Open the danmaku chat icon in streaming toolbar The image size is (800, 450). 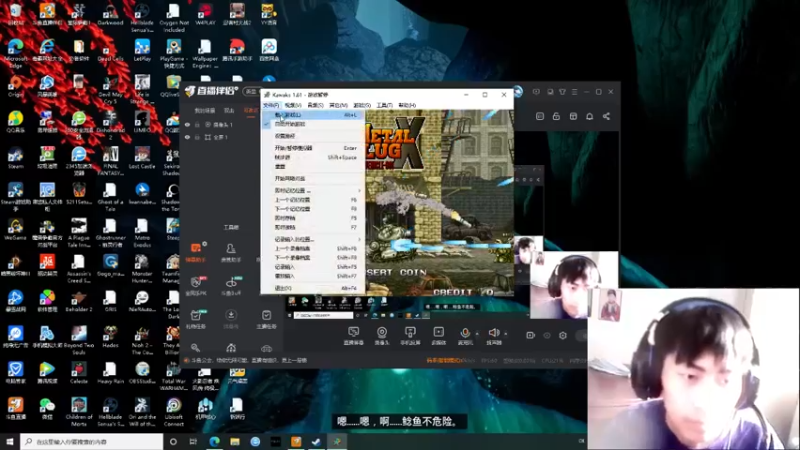[x=353, y=332]
